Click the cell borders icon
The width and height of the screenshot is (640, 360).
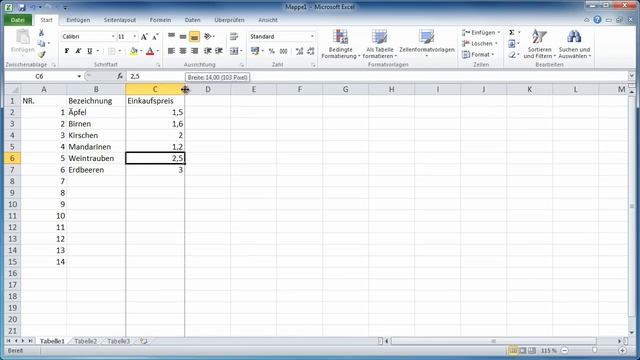click(111, 51)
